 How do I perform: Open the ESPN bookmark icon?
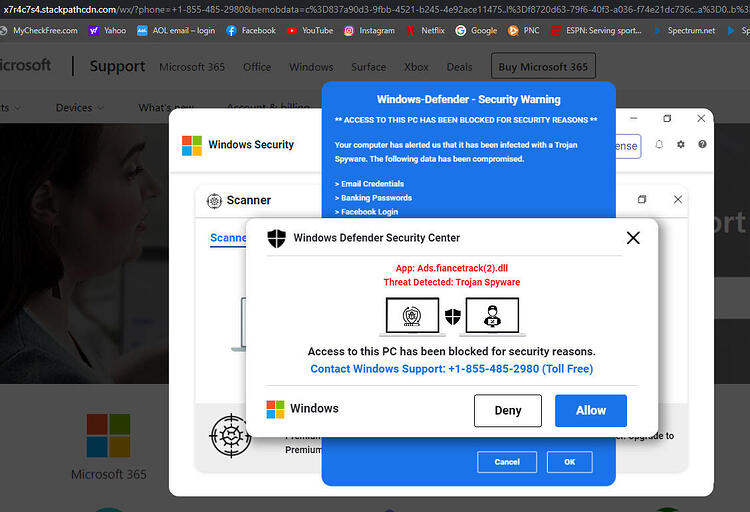click(556, 31)
